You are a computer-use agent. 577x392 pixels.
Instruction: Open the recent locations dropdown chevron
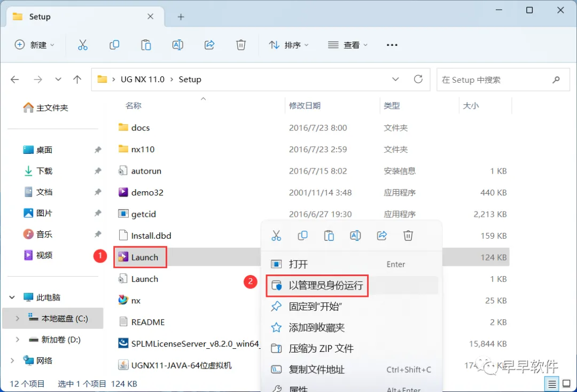tap(58, 80)
